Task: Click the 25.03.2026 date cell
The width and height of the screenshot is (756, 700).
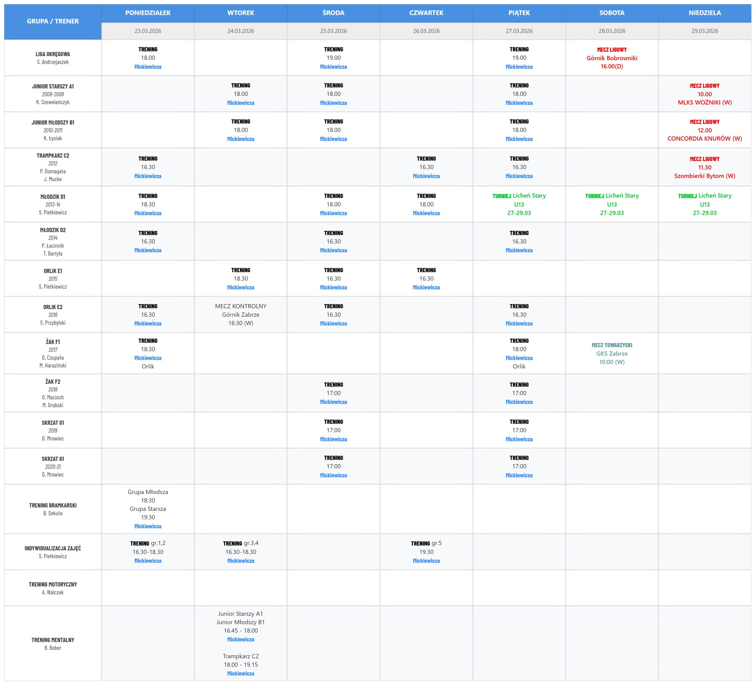Action: (333, 31)
